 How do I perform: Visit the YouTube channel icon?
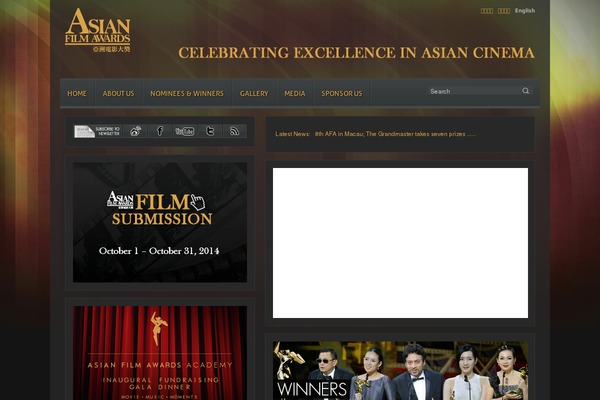(185, 131)
